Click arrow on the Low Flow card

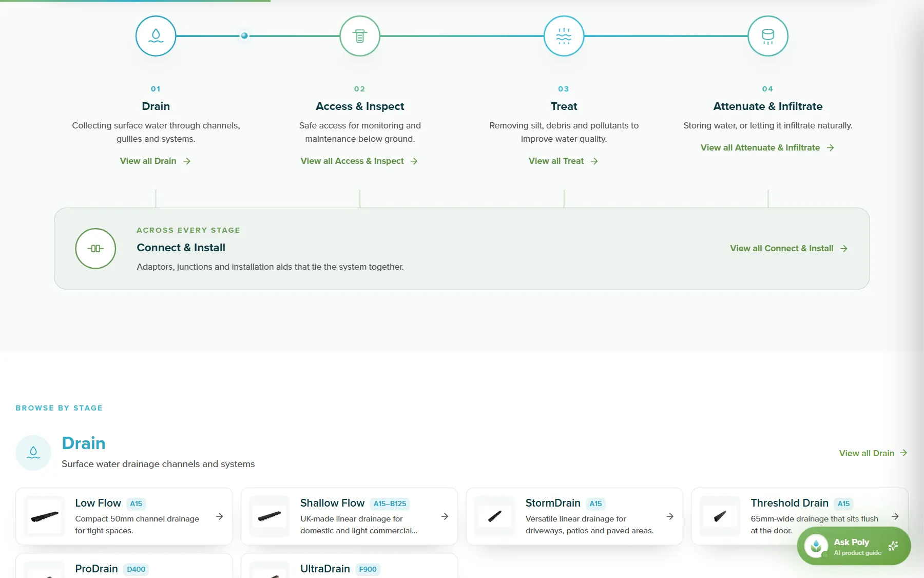[219, 516]
